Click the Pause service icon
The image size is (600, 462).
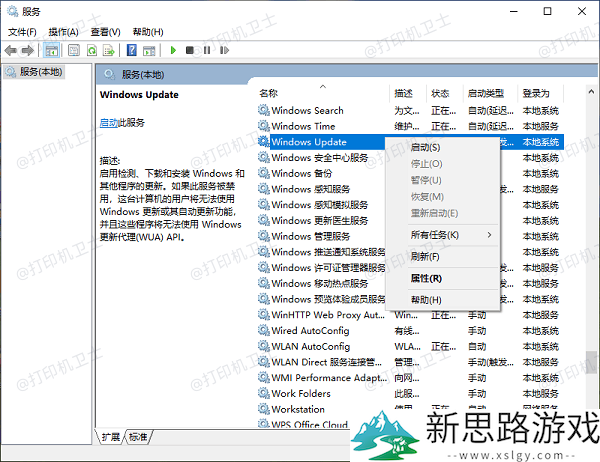click(207, 50)
